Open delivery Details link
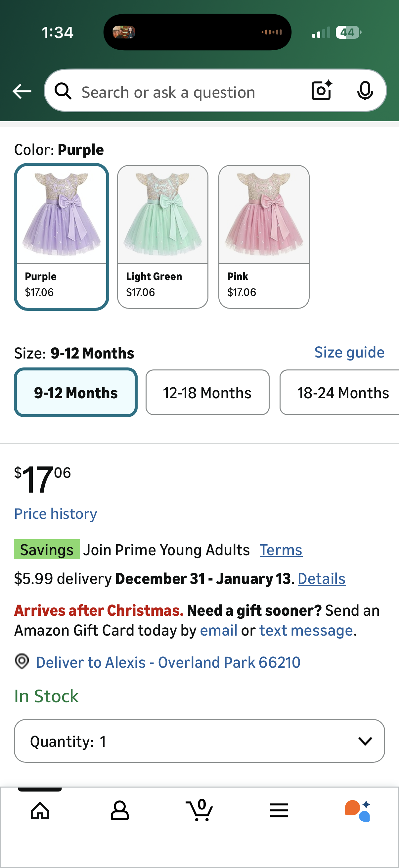 (x=322, y=579)
